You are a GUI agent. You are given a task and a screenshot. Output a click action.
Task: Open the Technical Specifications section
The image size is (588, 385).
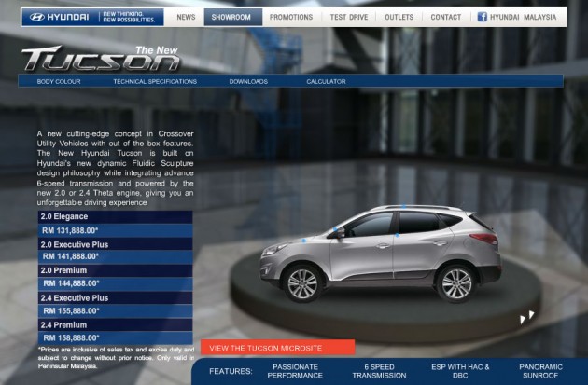[x=155, y=81]
